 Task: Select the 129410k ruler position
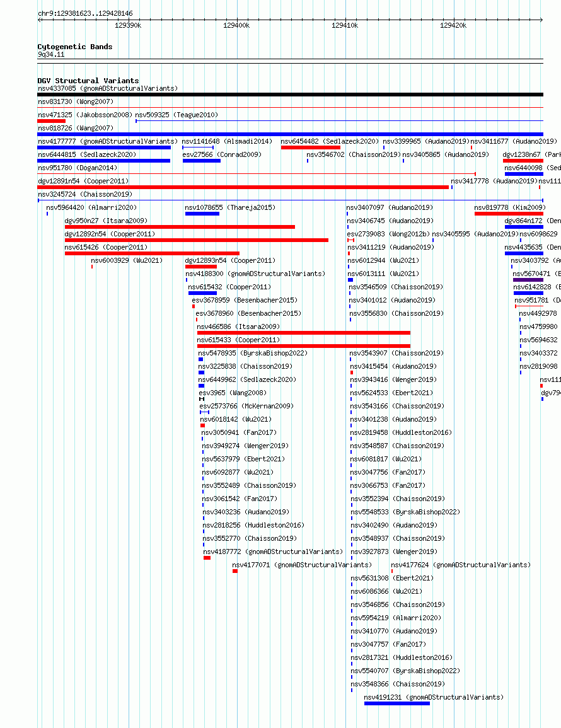pos(345,25)
